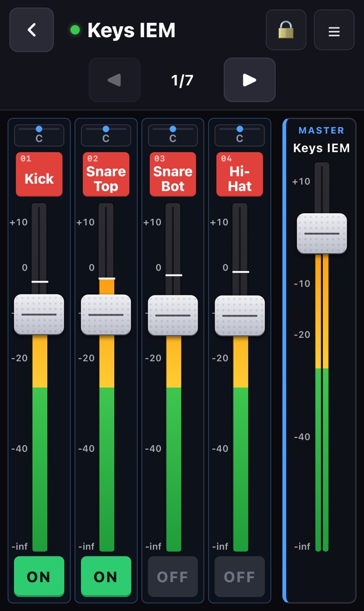The width and height of the screenshot is (364, 611).
Task: Click the Hi-Hat pan control
Action: (x=240, y=135)
